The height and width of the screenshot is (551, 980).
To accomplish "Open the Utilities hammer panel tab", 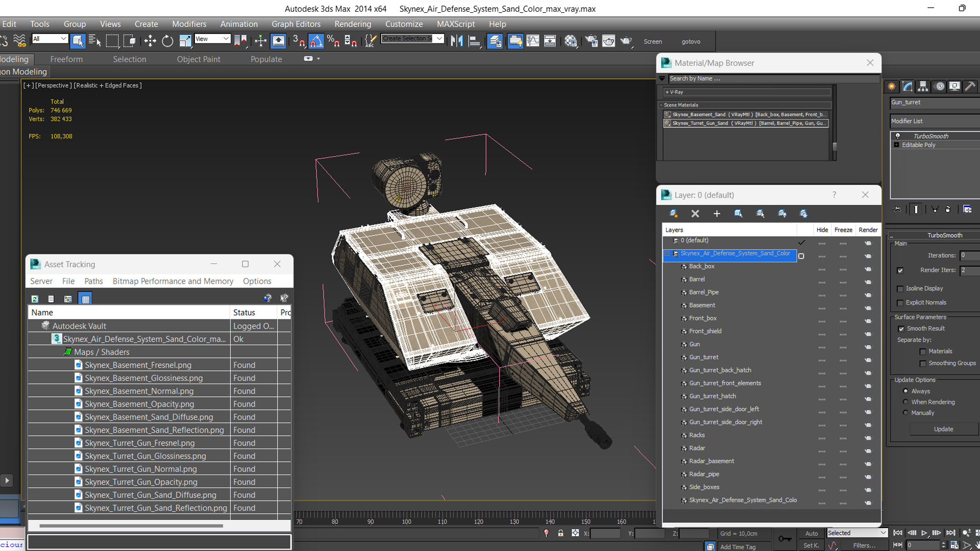I will pos(970,86).
